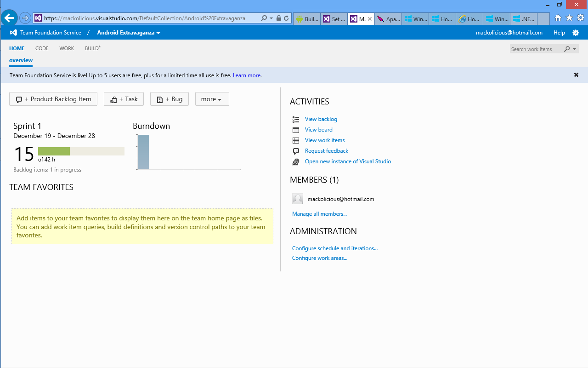
Task: Switch to the 'Apa...' browser tab
Action: click(388, 19)
